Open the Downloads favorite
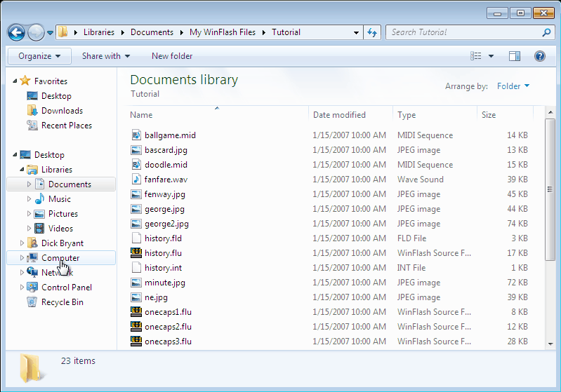 pyautogui.click(x=62, y=110)
